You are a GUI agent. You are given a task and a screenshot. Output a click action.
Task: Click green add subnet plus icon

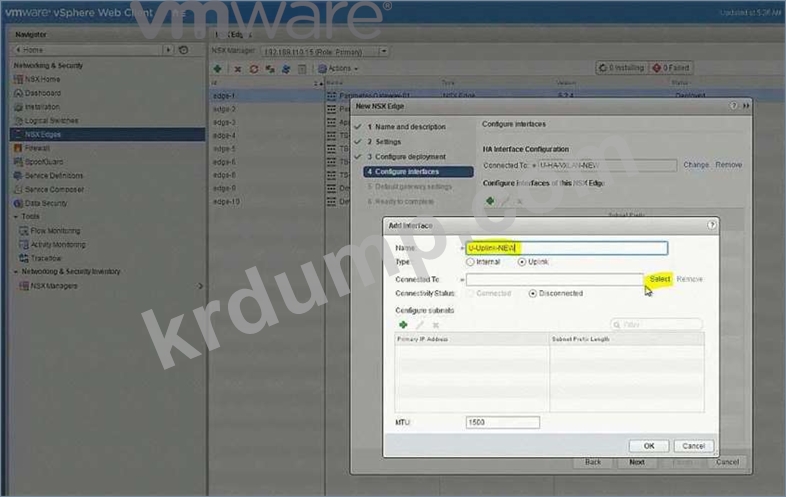click(403, 325)
